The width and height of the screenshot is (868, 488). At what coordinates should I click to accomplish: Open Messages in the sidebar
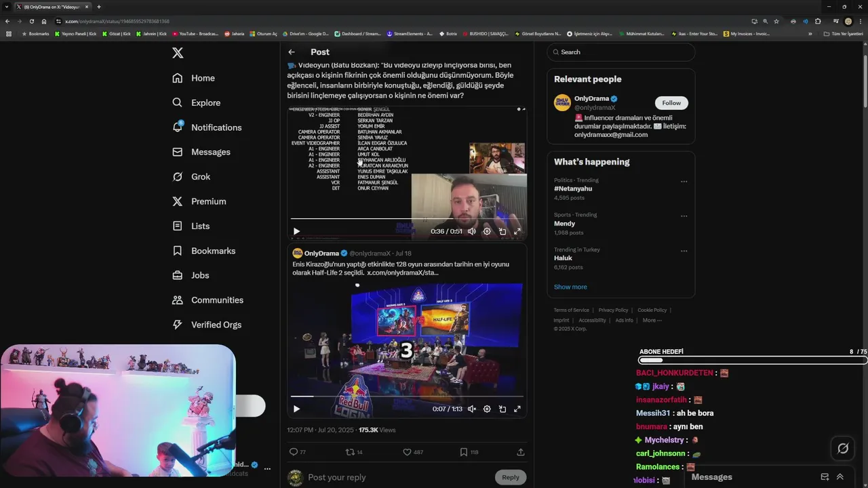click(x=201, y=152)
